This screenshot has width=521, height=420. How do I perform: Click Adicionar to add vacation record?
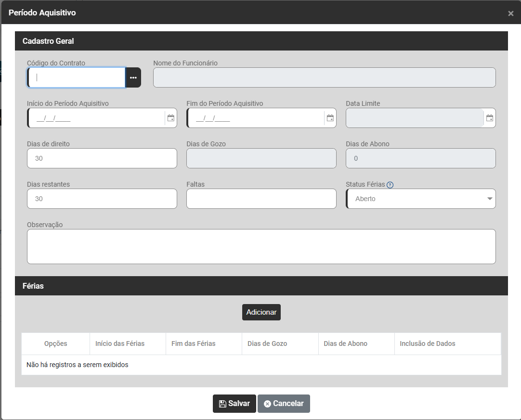tap(261, 312)
